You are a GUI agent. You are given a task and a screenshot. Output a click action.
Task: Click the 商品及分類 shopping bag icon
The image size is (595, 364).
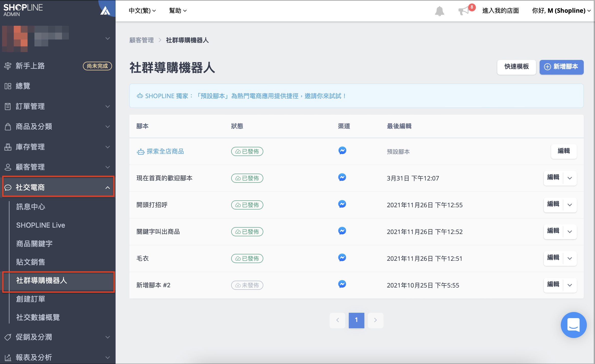coord(8,126)
